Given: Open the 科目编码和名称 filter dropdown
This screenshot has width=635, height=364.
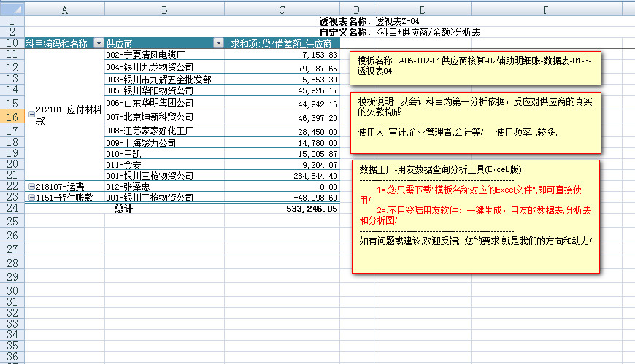Looking at the screenshot, I should (x=99, y=44).
